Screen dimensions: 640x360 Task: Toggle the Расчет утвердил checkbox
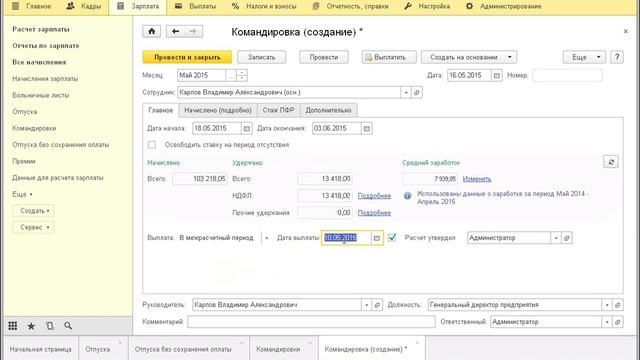point(392,238)
